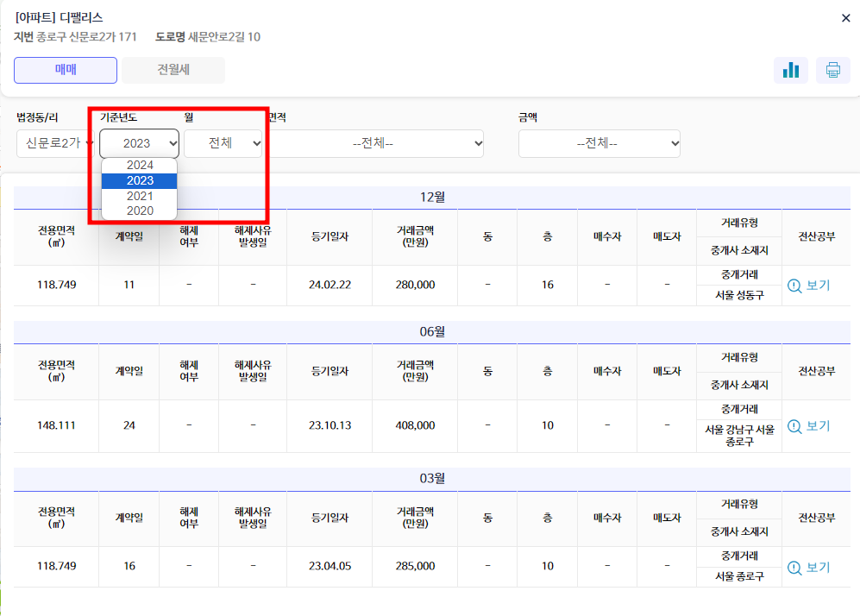The image size is (860, 616).
Task: Click the magnifier icon beside 전산공부 보기
Action: click(794, 285)
